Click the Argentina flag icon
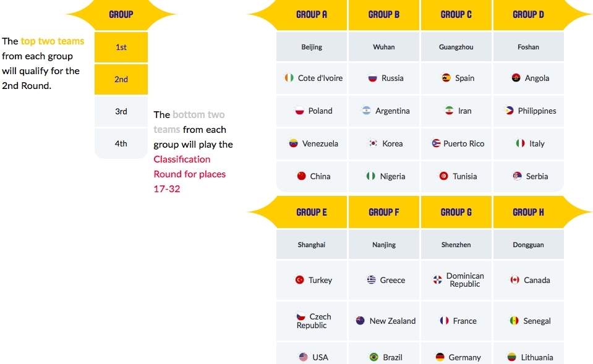Viewport: 593px width, 364px height. coord(367,111)
